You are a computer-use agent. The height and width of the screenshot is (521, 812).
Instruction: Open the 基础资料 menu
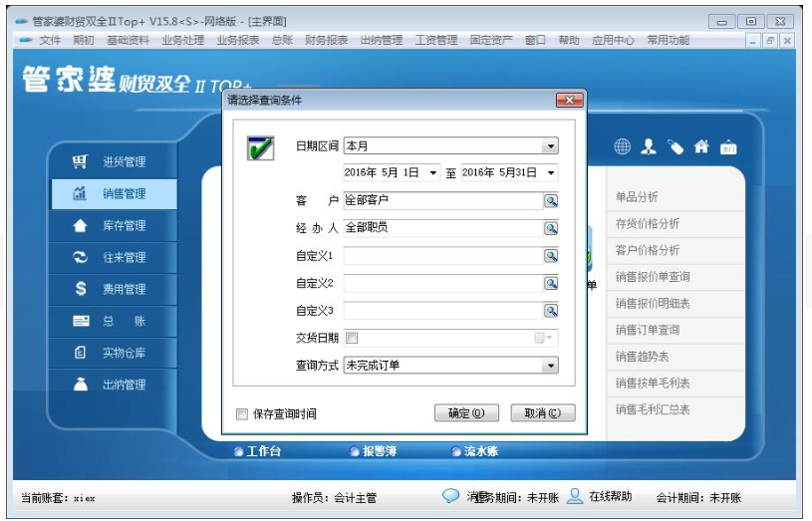128,40
